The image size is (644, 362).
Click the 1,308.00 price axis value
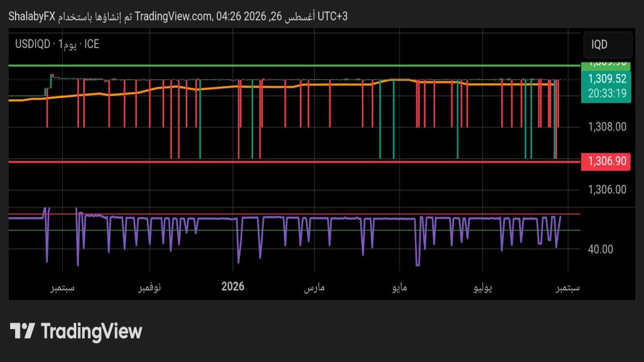point(608,127)
